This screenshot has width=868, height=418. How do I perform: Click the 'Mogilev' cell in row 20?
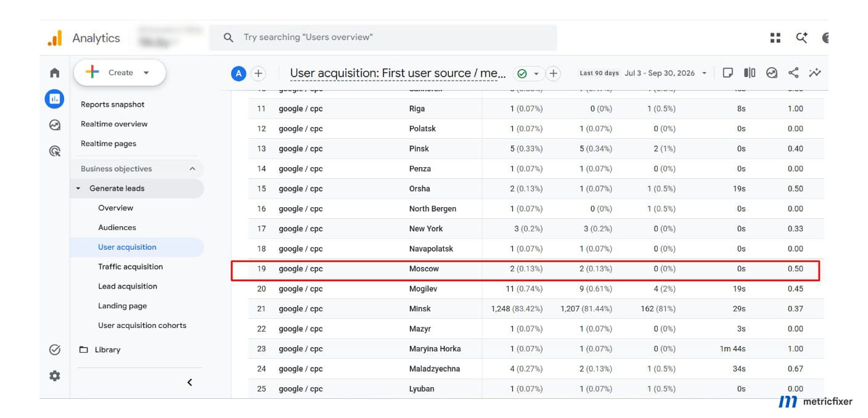tap(424, 289)
